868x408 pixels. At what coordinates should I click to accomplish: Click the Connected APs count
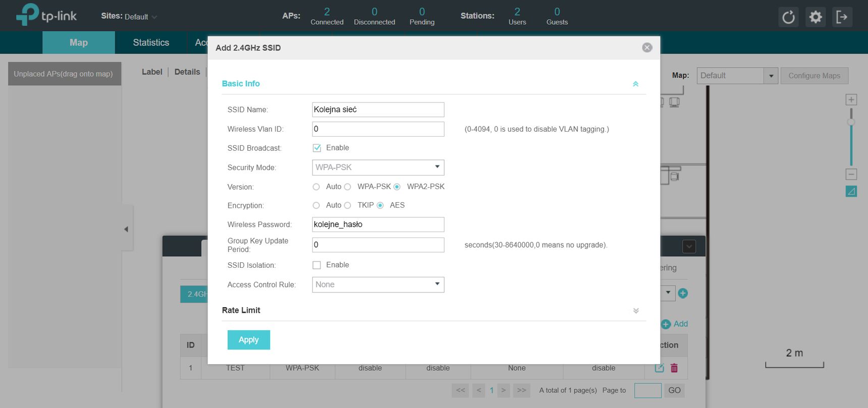327,16
